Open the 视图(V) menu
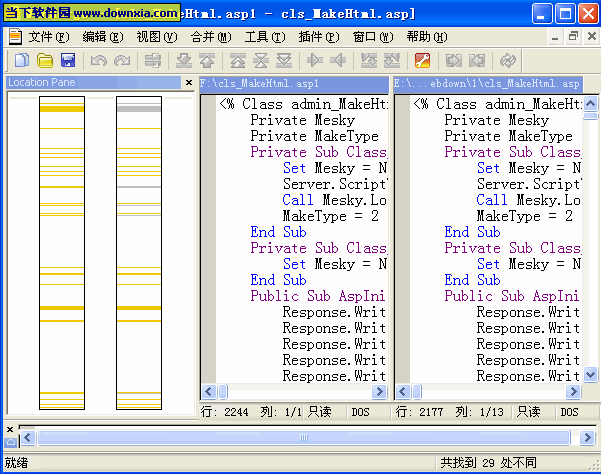The image size is (601, 474). coord(157,37)
